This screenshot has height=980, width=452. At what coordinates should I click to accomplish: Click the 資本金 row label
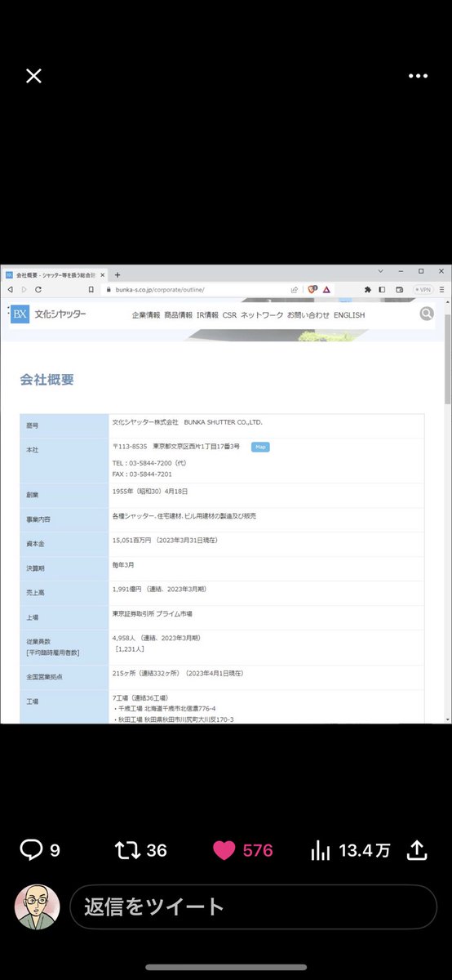(x=33, y=543)
